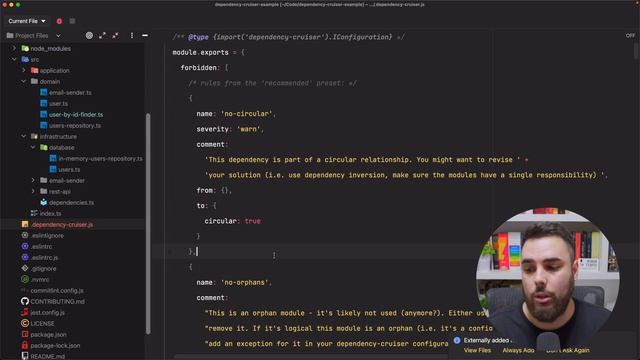Click the node_modules folder icon

point(25,48)
